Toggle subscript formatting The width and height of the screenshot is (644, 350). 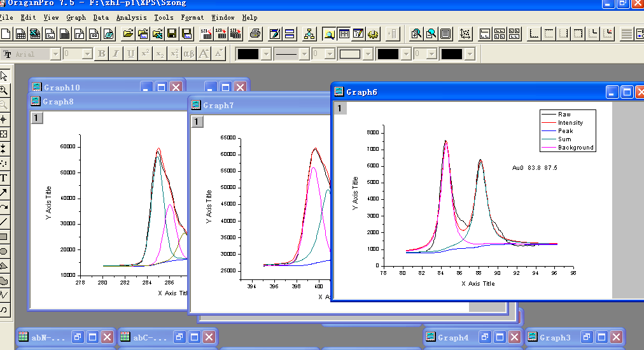(x=160, y=54)
